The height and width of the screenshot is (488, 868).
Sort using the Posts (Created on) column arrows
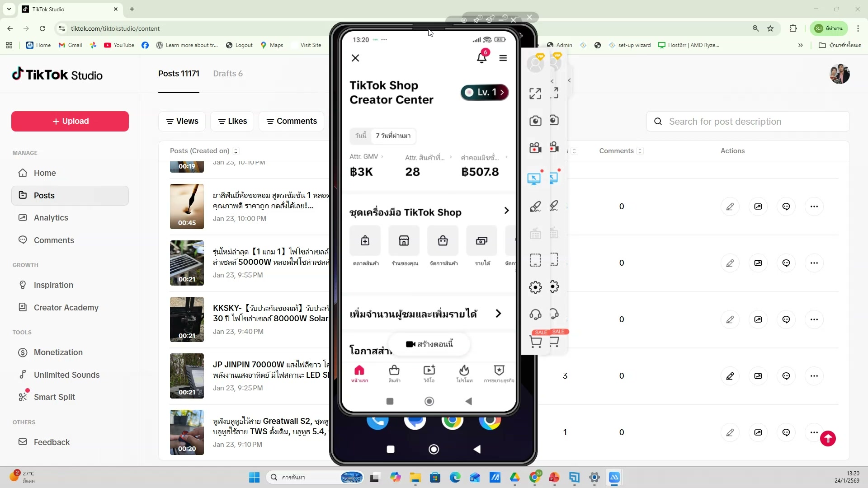pyautogui.click(x=236, y=151)
